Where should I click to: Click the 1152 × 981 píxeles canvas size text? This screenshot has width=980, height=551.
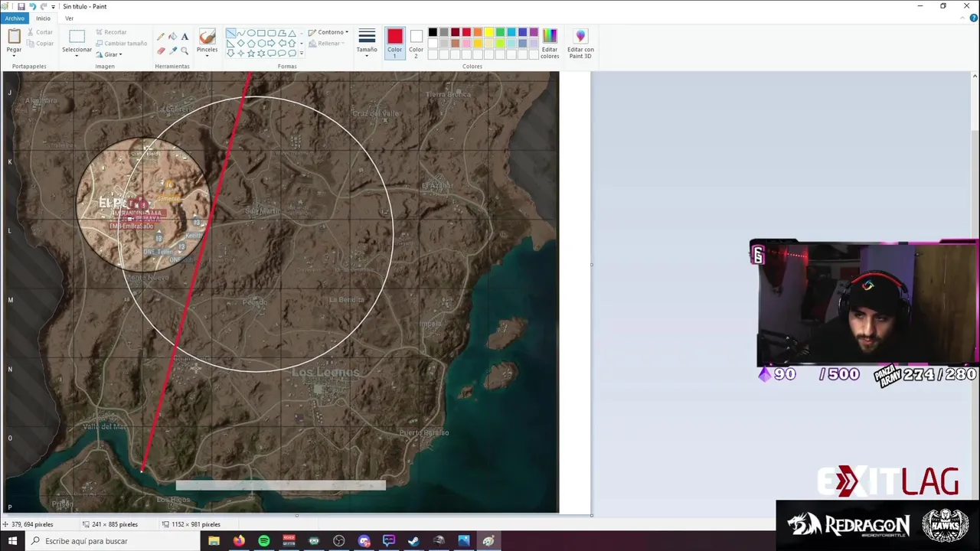(196, 524)
